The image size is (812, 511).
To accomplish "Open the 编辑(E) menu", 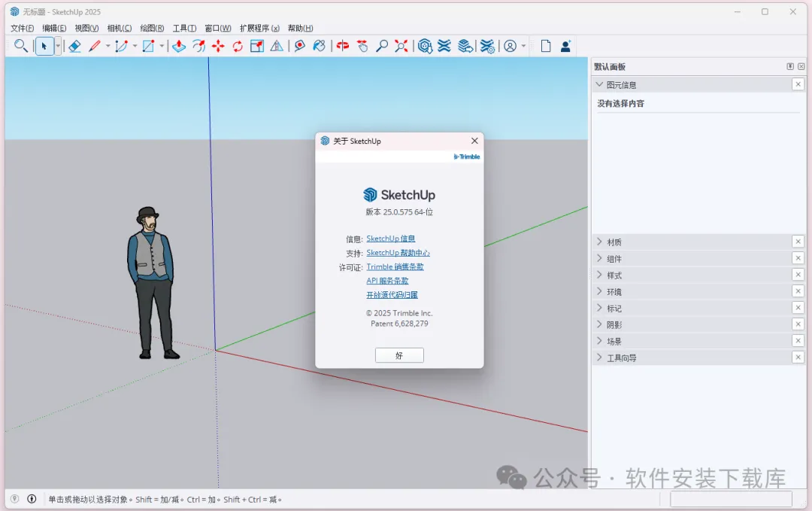I will point(54,28).
